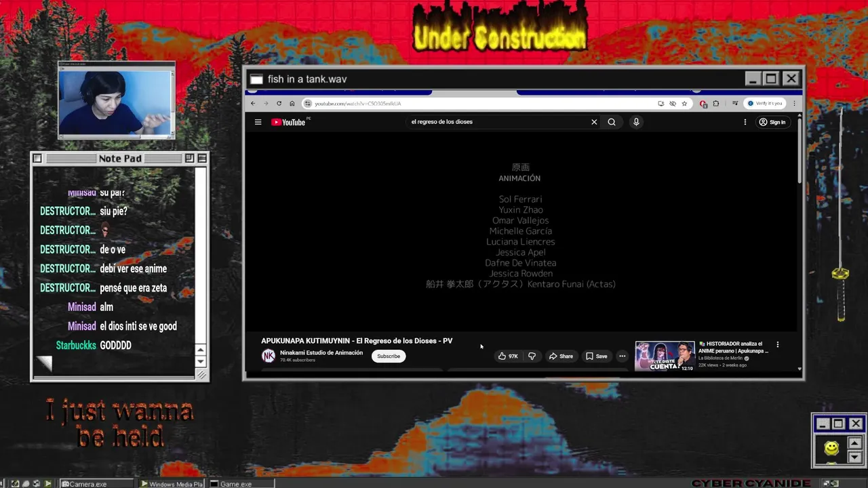Go forward in the browser
The height and width of the screenshot is (488, 868).
coord(266,104)
